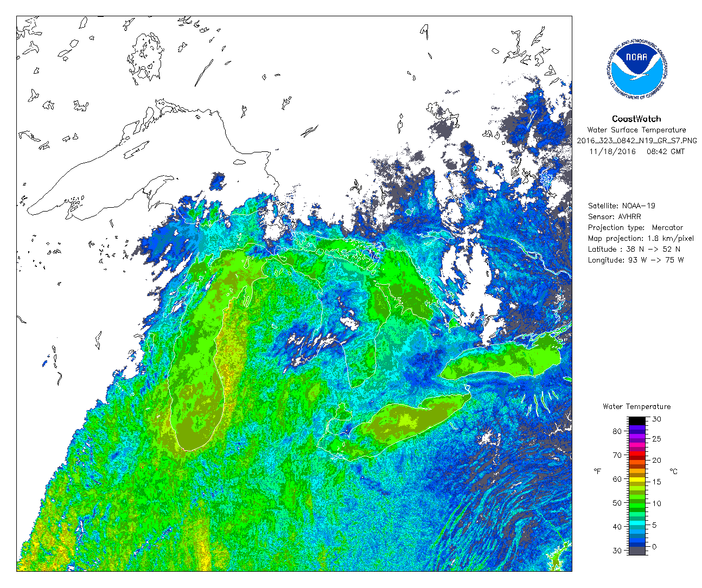Click the 20 label on the Celsius side
This screenshot has width=702, height=588.
pos(656,461)
